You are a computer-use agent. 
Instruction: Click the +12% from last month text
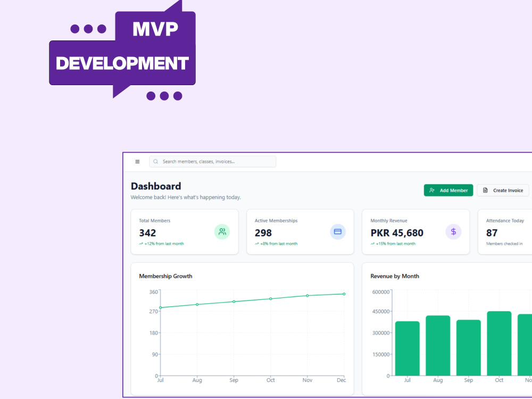click(x=164, y=244)
